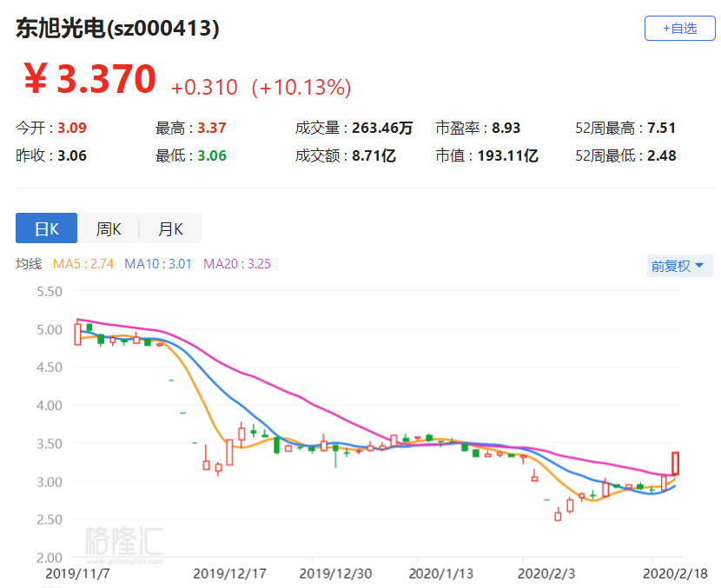Click the MA5 : 2.74 indicator label
Viewport: 721px width, 588px height.
83,264
